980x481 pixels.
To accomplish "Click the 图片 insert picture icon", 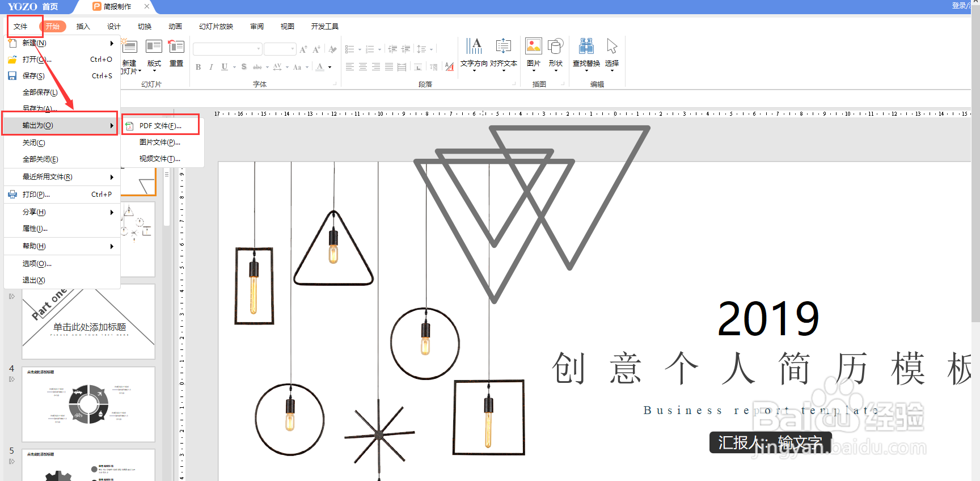I will [x=534, y=46].
